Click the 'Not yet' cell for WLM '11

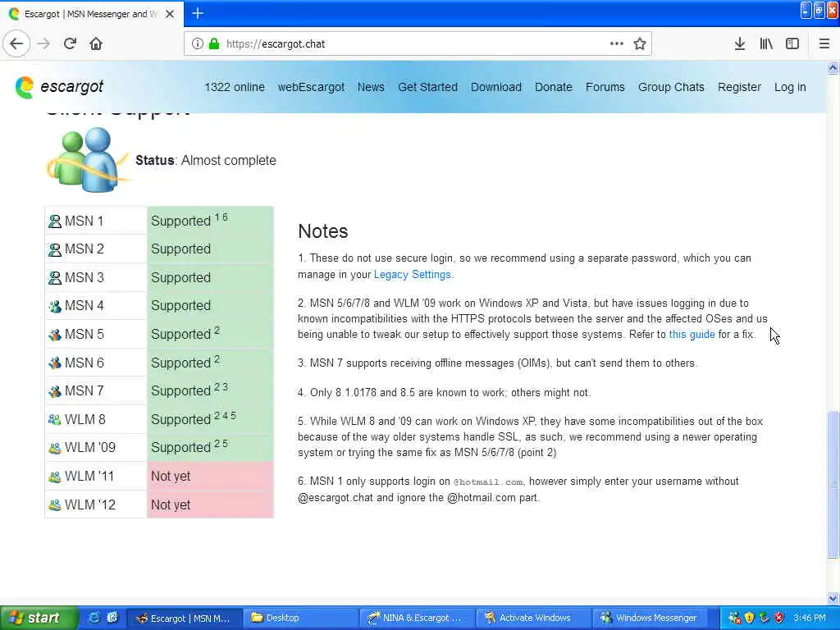point(210,477)
